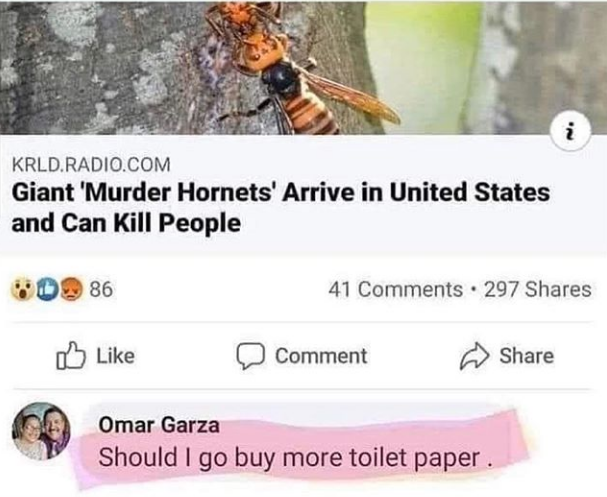Open the 41 Comments link
The width and height of the screenshot is (607, 497).
[x=396, y=290]
